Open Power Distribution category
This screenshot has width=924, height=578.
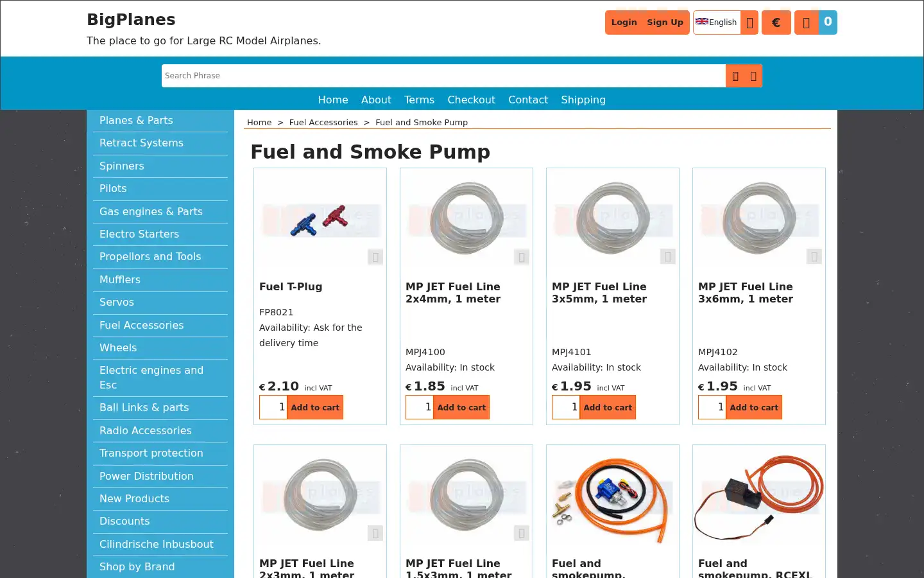160,477
